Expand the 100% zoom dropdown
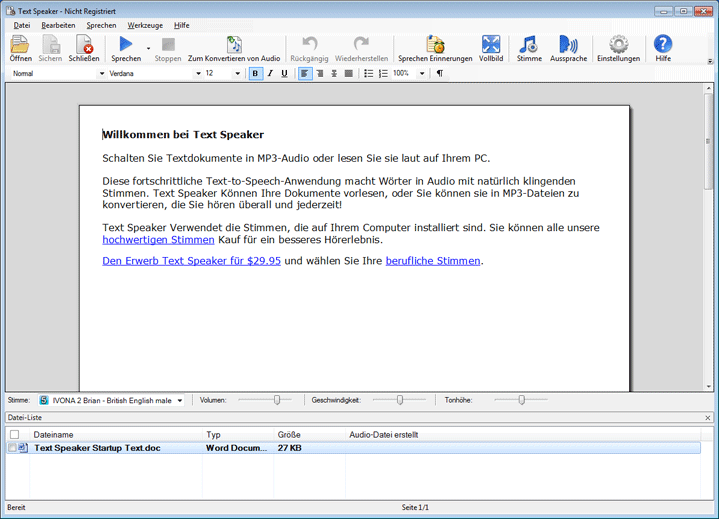This screenshot has height=519, width=720. [x=422, y=74]
